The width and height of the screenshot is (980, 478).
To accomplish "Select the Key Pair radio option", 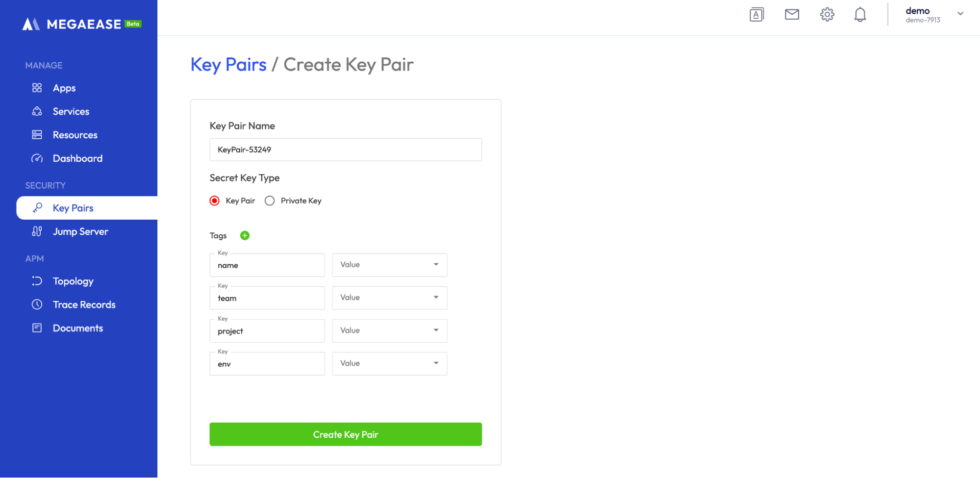I will [215, 201].
